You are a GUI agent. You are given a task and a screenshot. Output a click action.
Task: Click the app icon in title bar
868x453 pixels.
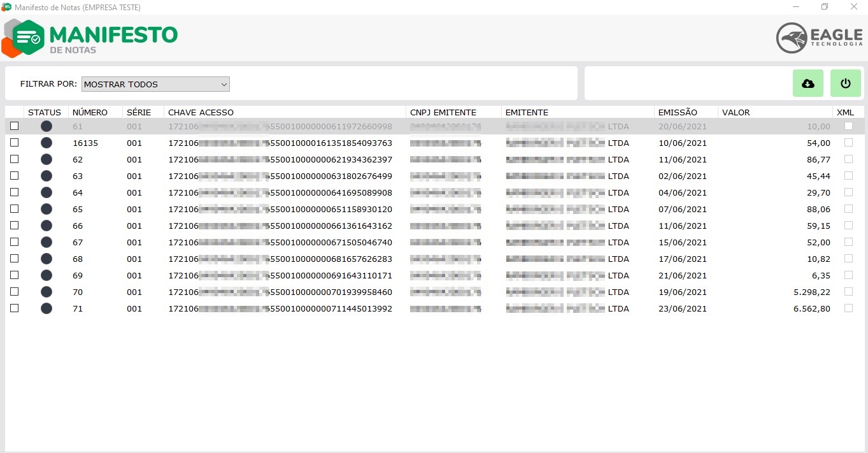coord(6,7)
